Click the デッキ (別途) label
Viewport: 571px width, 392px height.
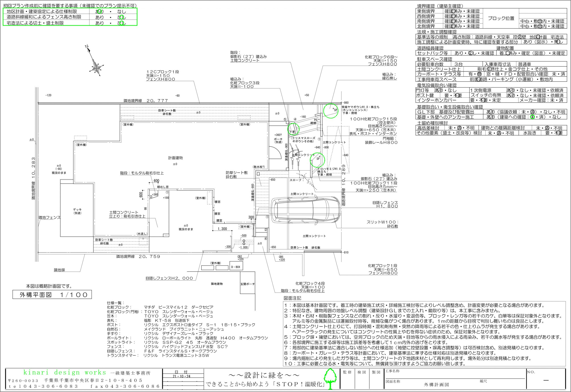coord(77,211)
